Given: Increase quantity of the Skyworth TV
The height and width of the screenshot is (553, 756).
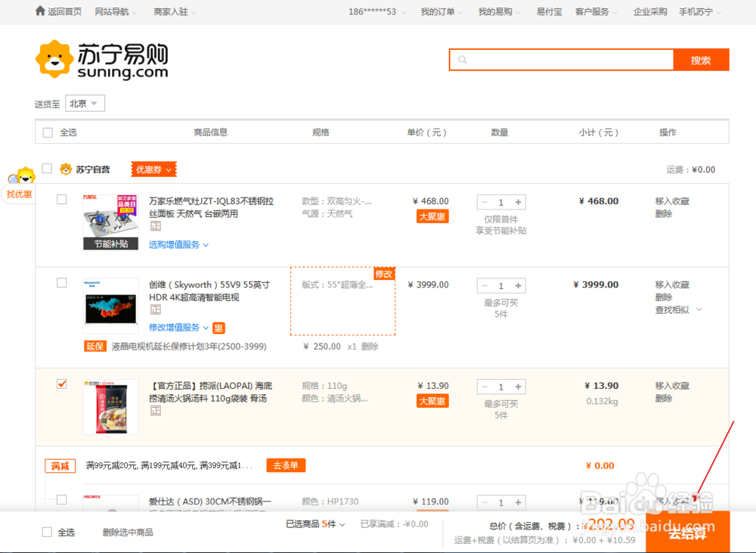Looking at the screenshot, I should click(x=519, y=286).
